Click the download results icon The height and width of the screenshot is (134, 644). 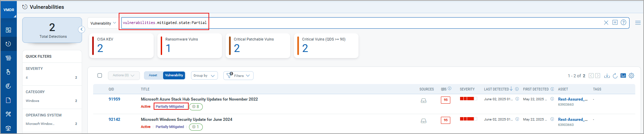tap(607, 76)
